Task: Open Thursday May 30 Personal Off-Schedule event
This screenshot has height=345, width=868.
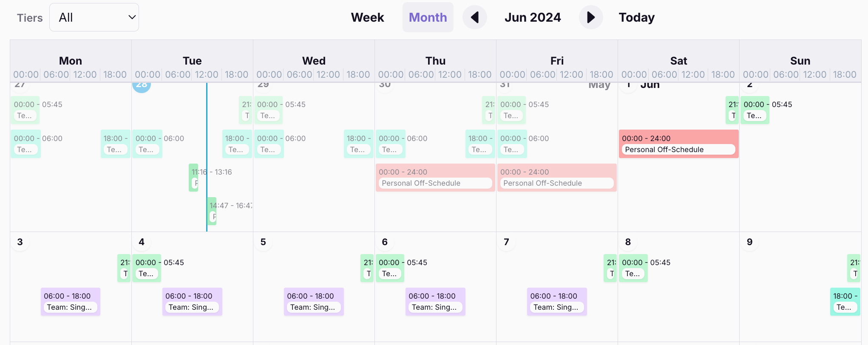Action: click(435, 178)
